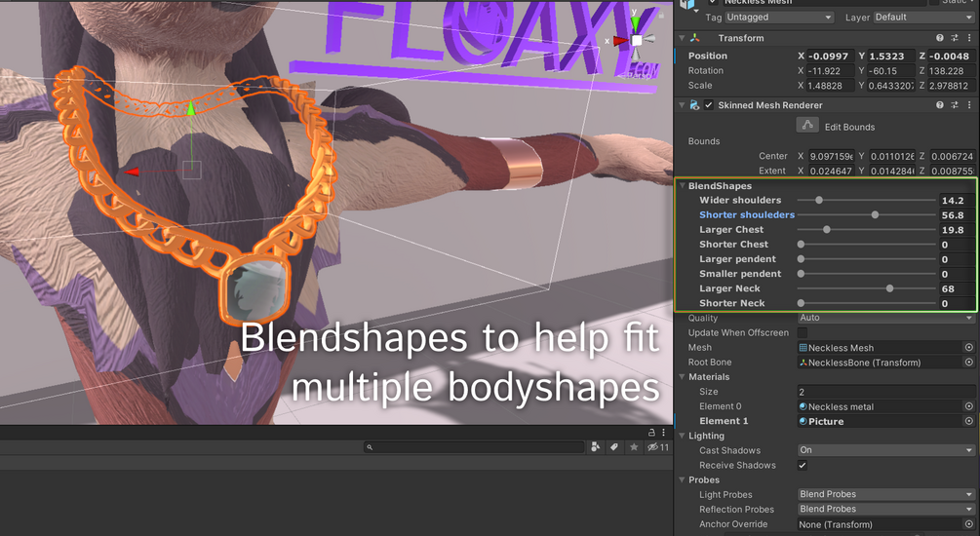Click the Rotation Y field
980x536 pixels.
pos(890,70)
